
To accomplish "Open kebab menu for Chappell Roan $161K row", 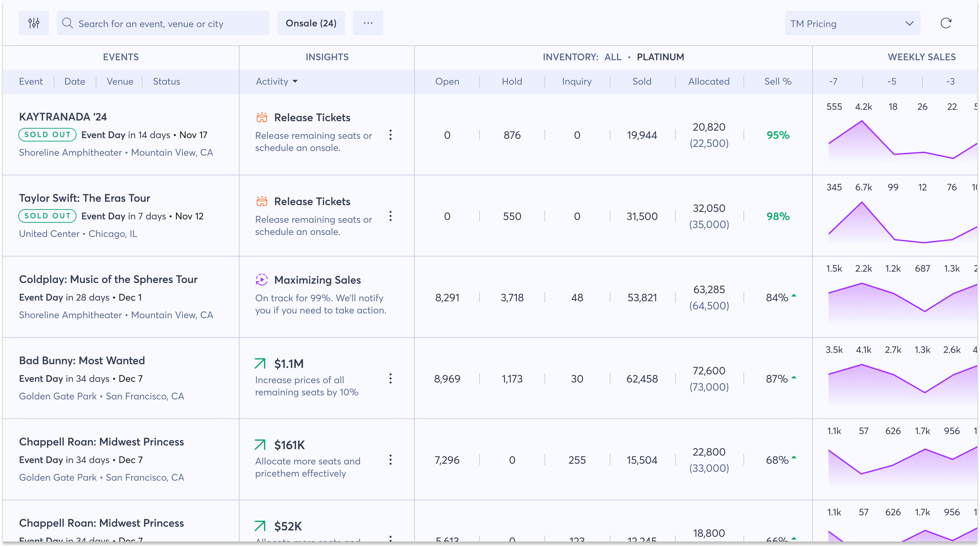I will click(x=390, y=460).
